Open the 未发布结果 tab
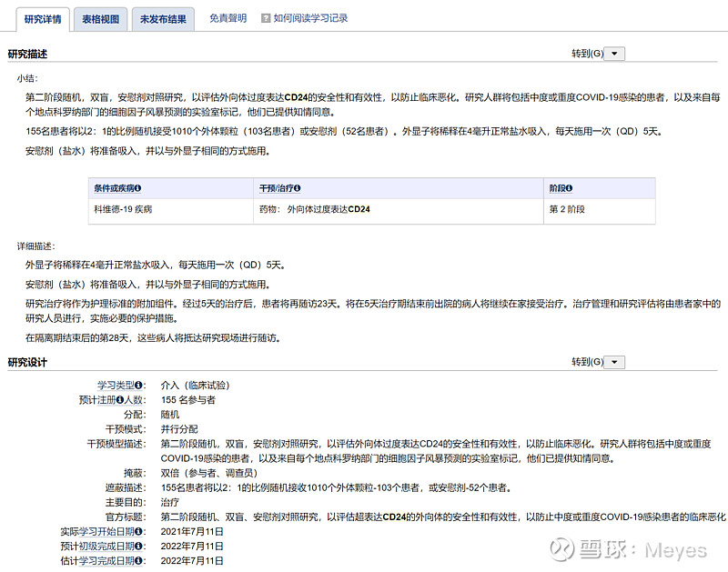728x572 pixels. point(163,19)
